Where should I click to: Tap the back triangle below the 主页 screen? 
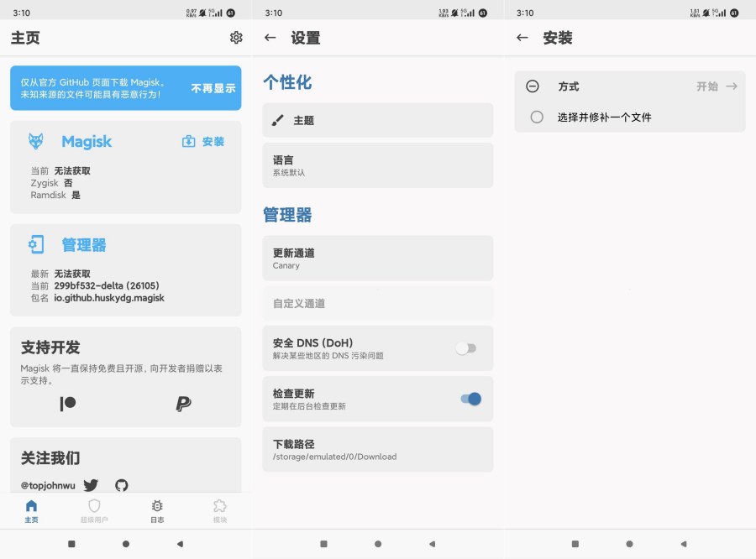point(180,544)
